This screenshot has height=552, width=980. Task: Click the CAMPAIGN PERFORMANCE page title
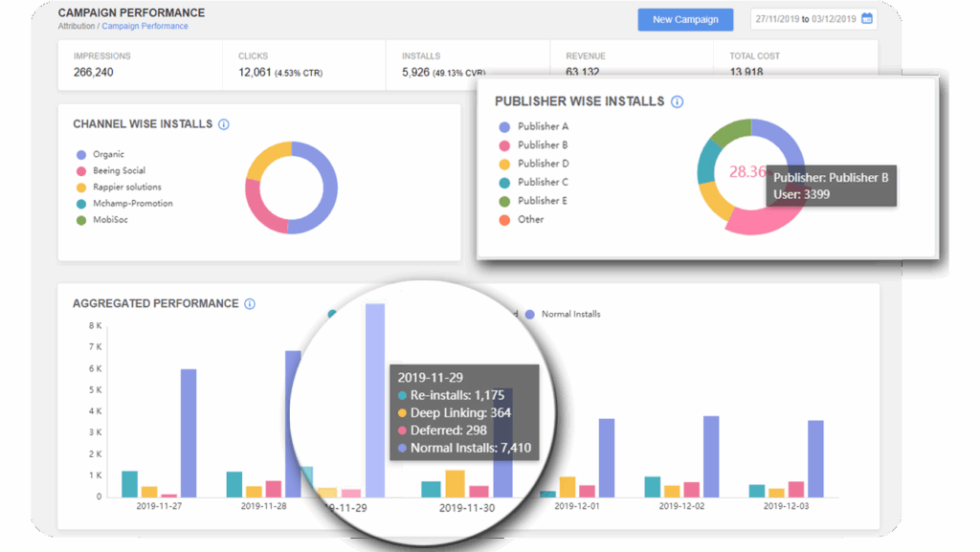pyautogui.click(x=131, y=12)
